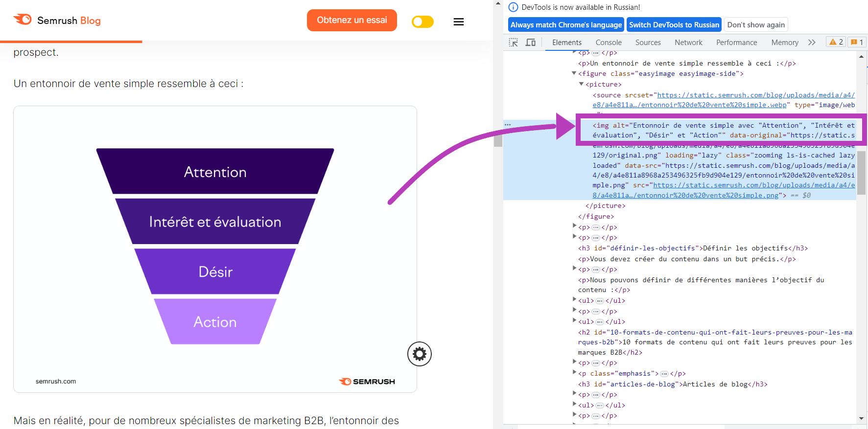This screenshot has width=868, height=429.
Task: Open the issues counter showing 1
Action: (x=857, y=42)
